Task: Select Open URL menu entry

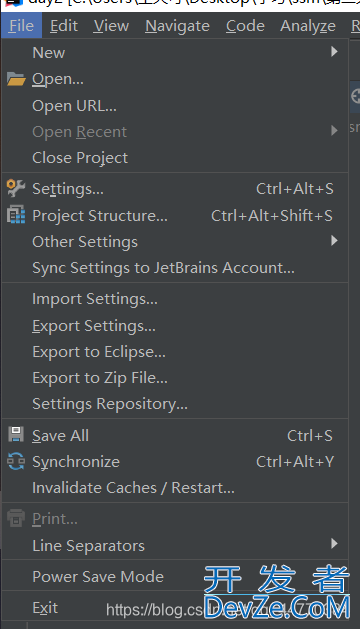Action: [x=175, y=106]
